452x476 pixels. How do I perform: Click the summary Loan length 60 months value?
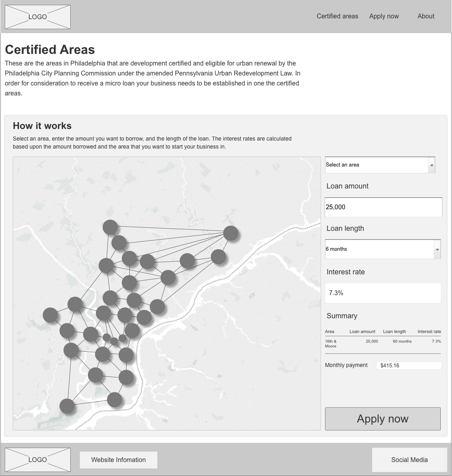tap(402, 341)
